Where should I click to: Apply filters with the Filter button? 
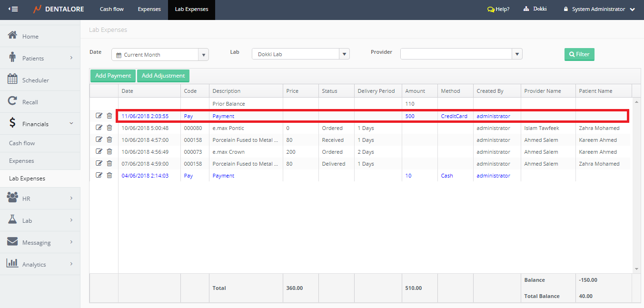(579, 54)
